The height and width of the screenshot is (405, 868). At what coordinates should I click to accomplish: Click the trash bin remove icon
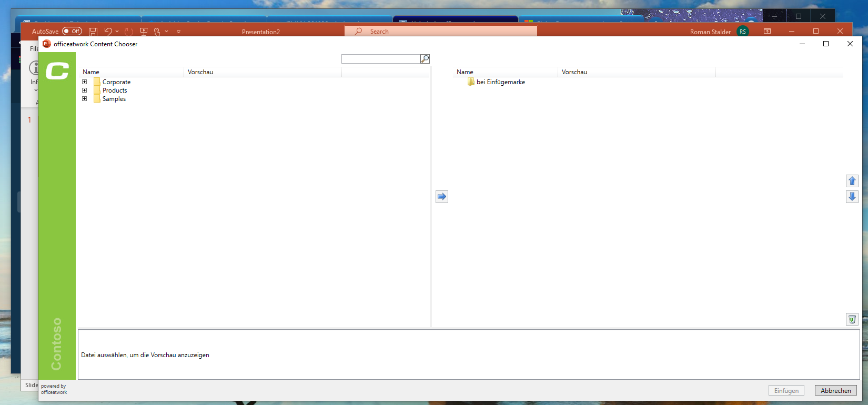(x=852, y=319)
